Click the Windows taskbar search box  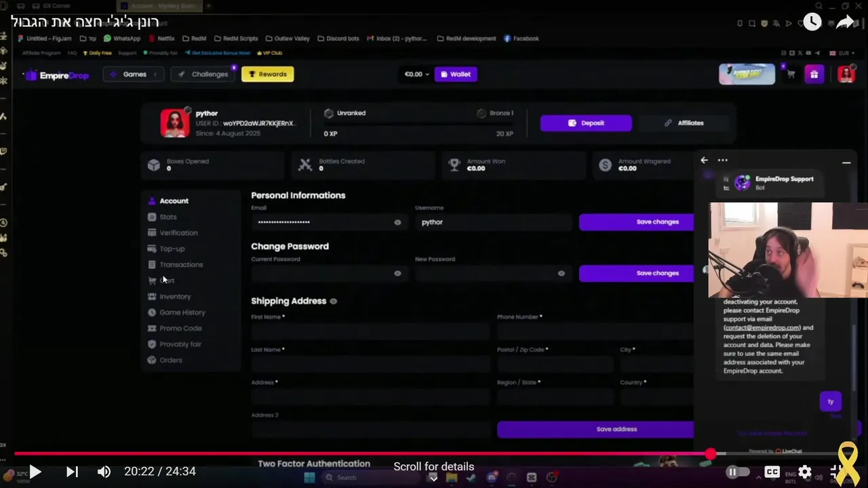372,477
